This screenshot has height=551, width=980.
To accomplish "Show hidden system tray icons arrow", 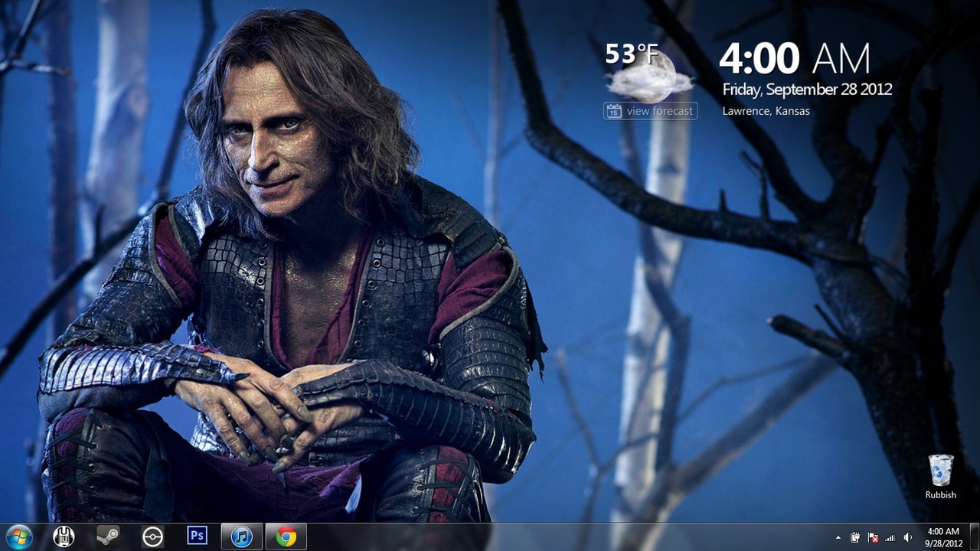I will pos(838,537).
